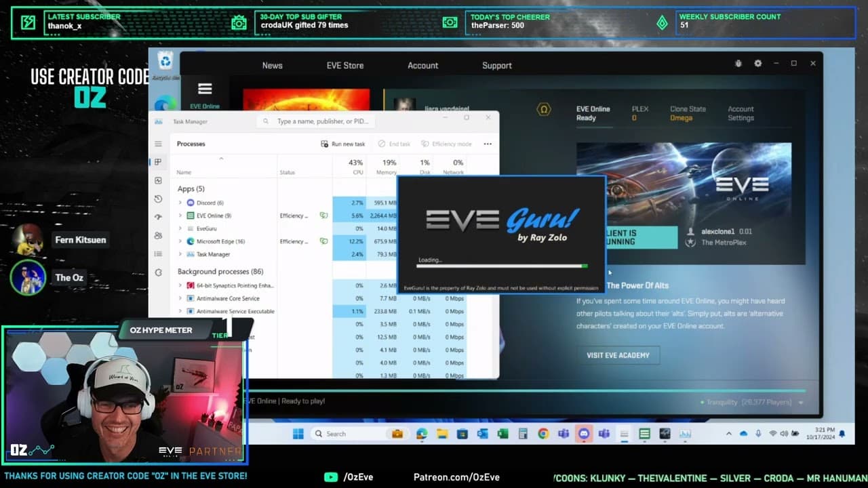Click the EVE launcher bug report icon
868x488 pixels.
pyautogui.click(x=738, y=64)
